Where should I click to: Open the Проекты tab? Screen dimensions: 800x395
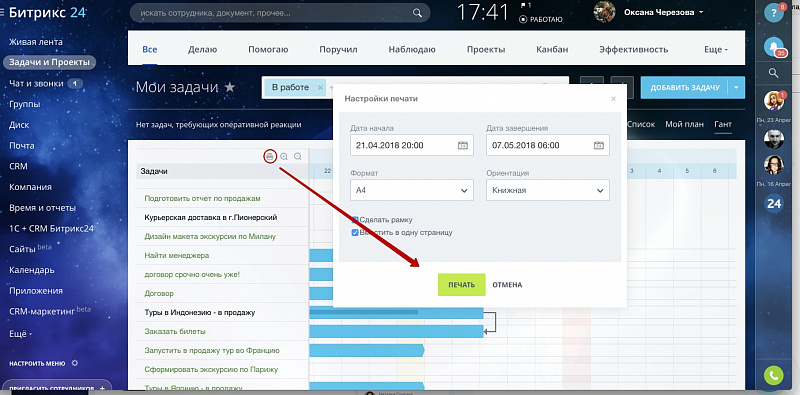click(x=486, y=50)
